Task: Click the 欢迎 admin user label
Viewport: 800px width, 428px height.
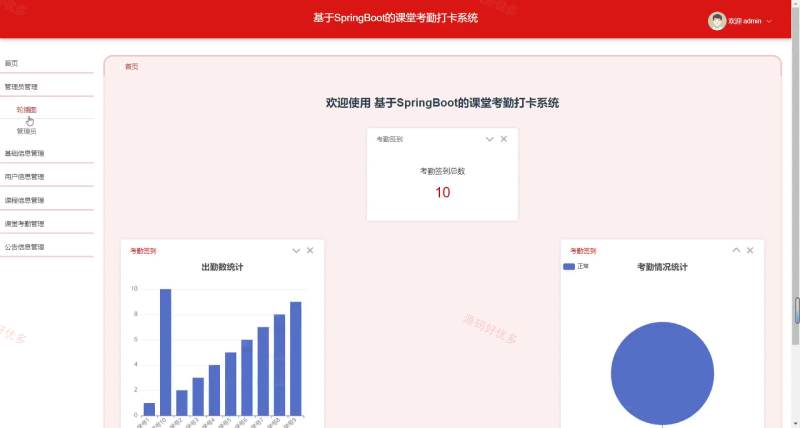Action: [x=744, y=21]
